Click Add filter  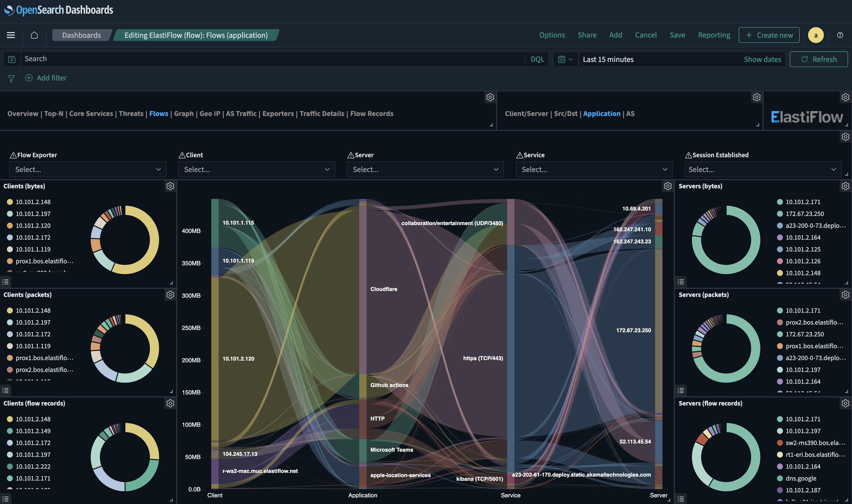coord(46,78)
